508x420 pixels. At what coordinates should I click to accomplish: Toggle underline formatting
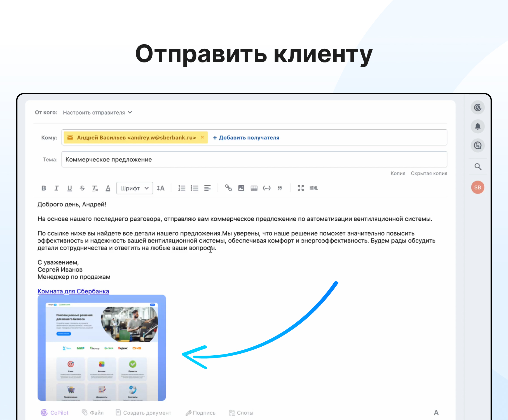tap(69, 188)
